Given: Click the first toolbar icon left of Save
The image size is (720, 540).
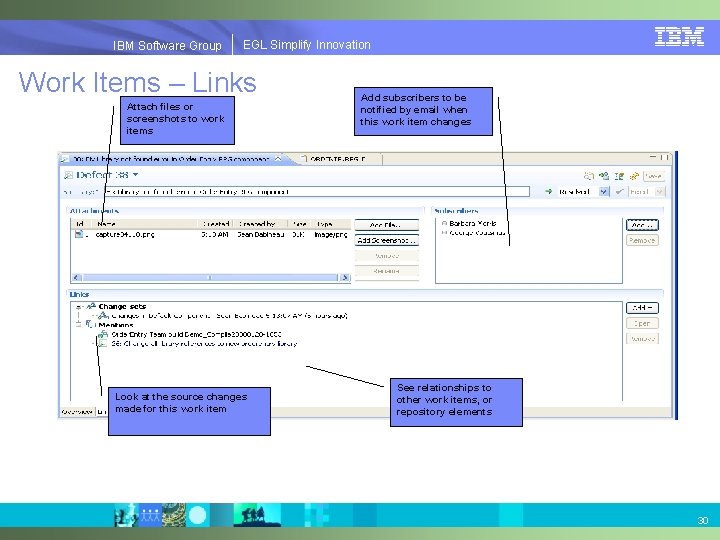Looking at the screenshot, I should click(589, 176).
